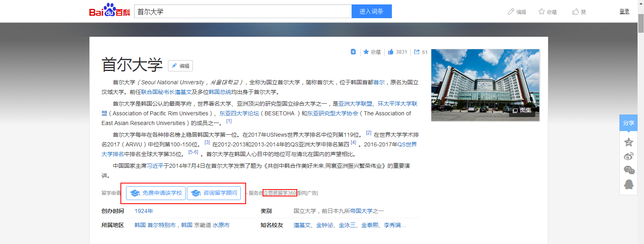Edit the entry with the 编辑 button beside the title

click(x=180, y=66)
